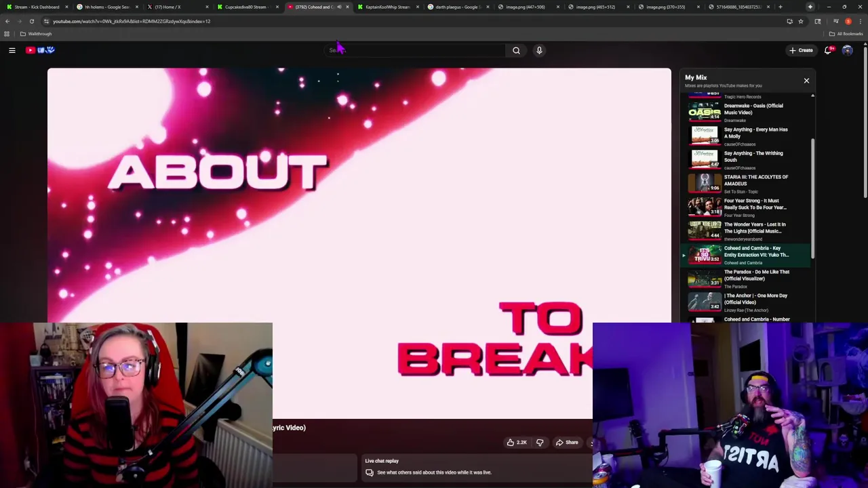The width and height of the screenshot is (868, 488).
Task: Close the Coheed YouTube tab
Action: click(x=347, y=7)
